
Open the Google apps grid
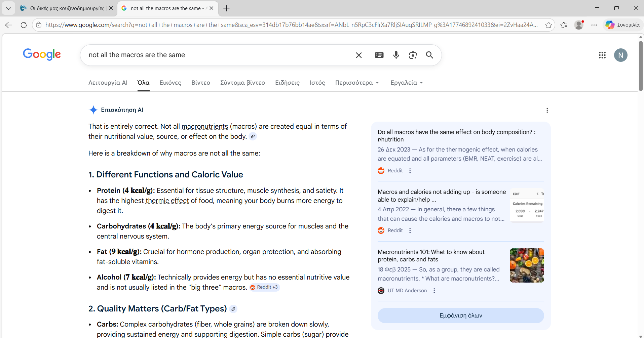(602, 55)
